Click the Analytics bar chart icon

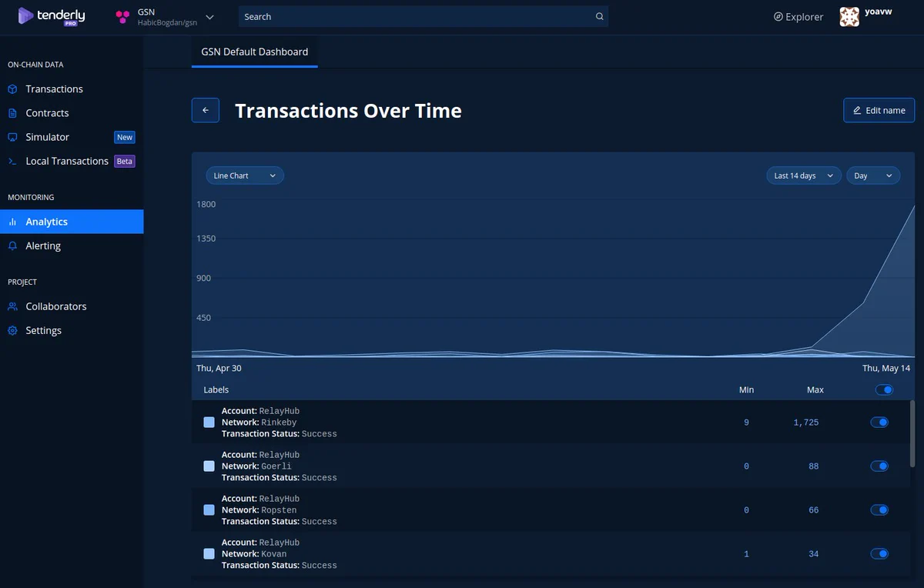coord(12,222)
